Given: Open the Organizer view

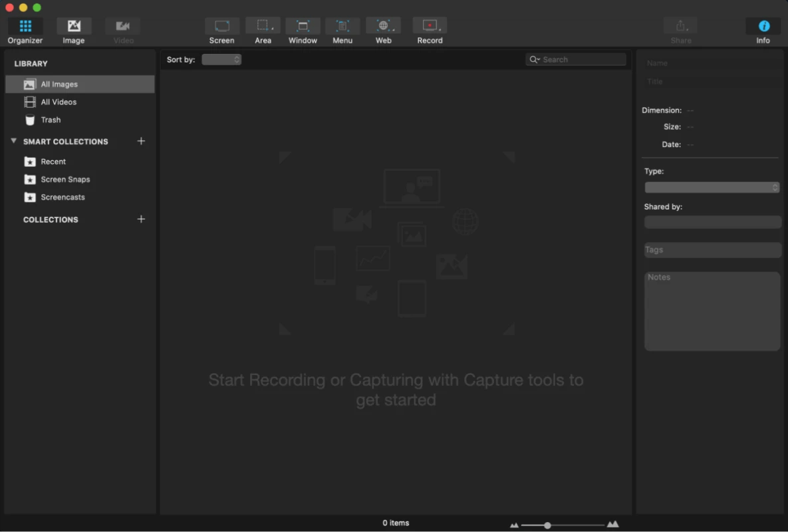Looking at the screenshot, I should pyautogui.click(x=25, y=27).
